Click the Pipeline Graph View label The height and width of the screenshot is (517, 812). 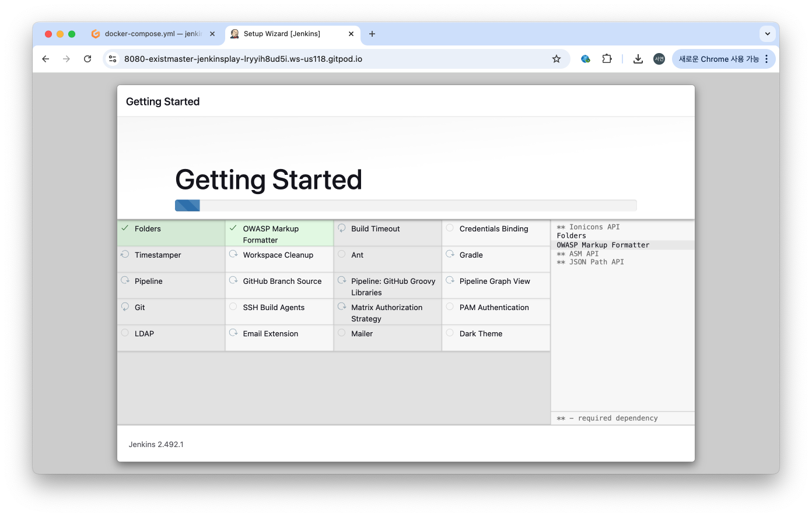495,281
